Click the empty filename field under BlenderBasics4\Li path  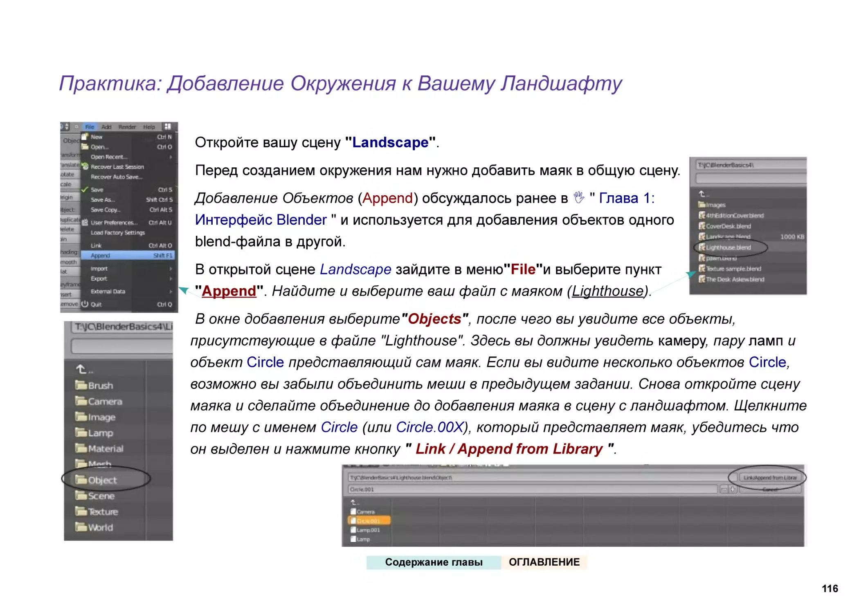tap(122, 346)
